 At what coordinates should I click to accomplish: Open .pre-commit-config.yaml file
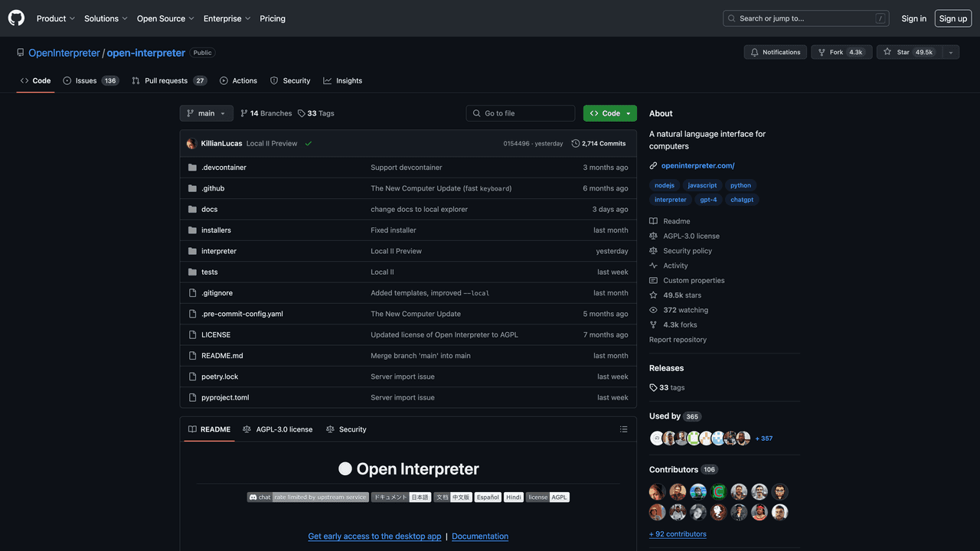point(242,314)
